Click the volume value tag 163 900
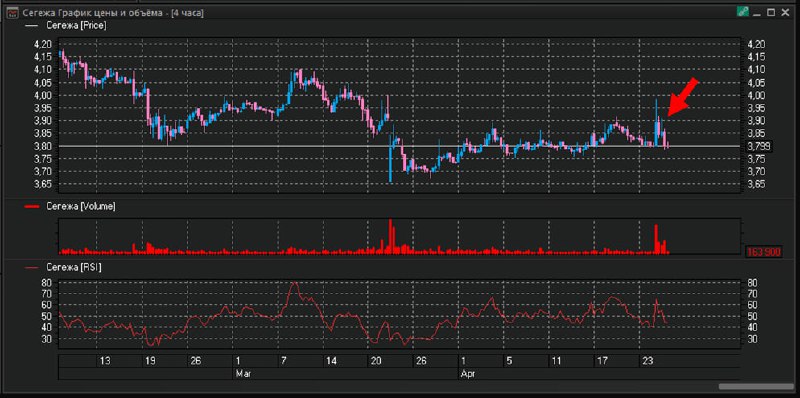The image size is (800, 398). coord(764,252)
